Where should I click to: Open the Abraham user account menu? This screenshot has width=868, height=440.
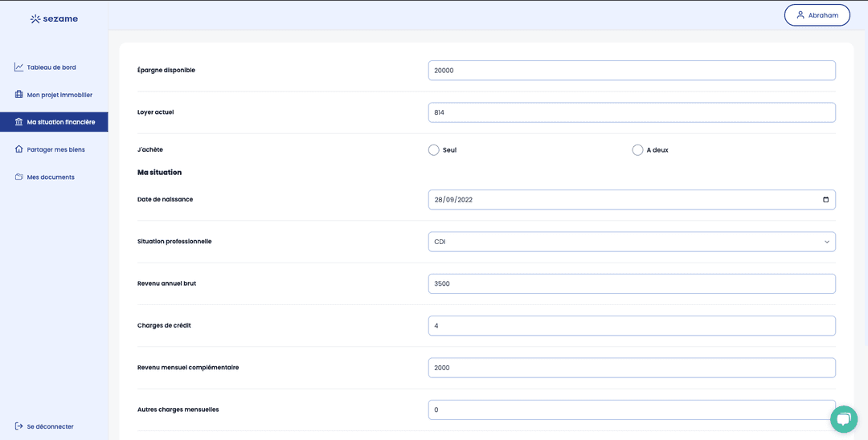(x=817, y=15)
